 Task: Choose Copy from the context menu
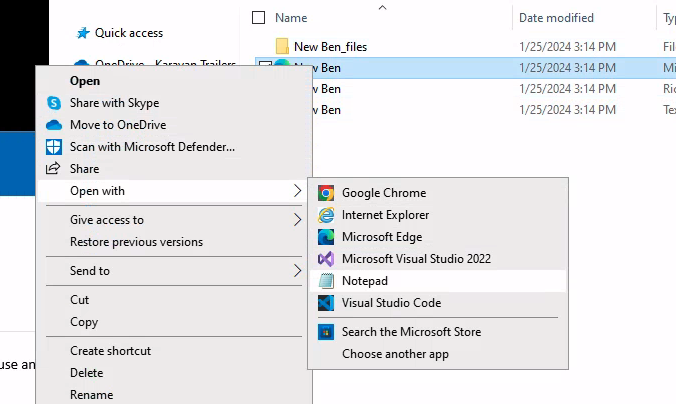point(84,322)
